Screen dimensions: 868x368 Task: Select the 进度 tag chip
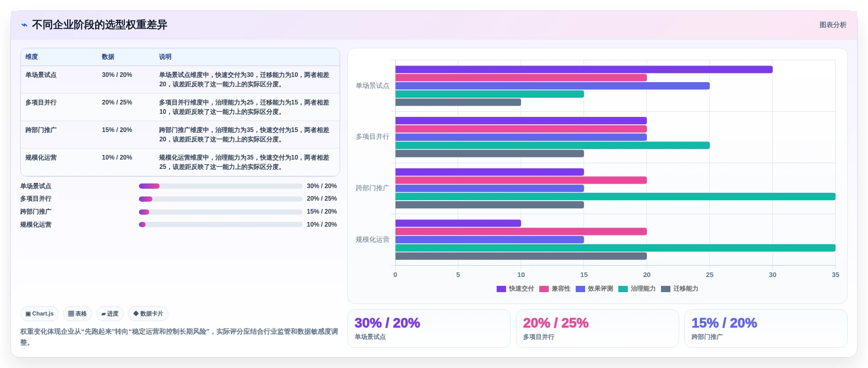pyautogui.click(x=110, y=313)
